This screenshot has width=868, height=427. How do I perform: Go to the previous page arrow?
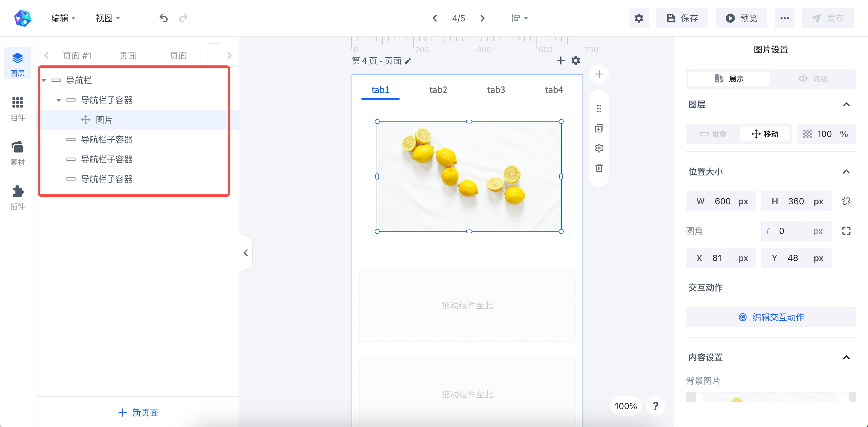[435, 18]
